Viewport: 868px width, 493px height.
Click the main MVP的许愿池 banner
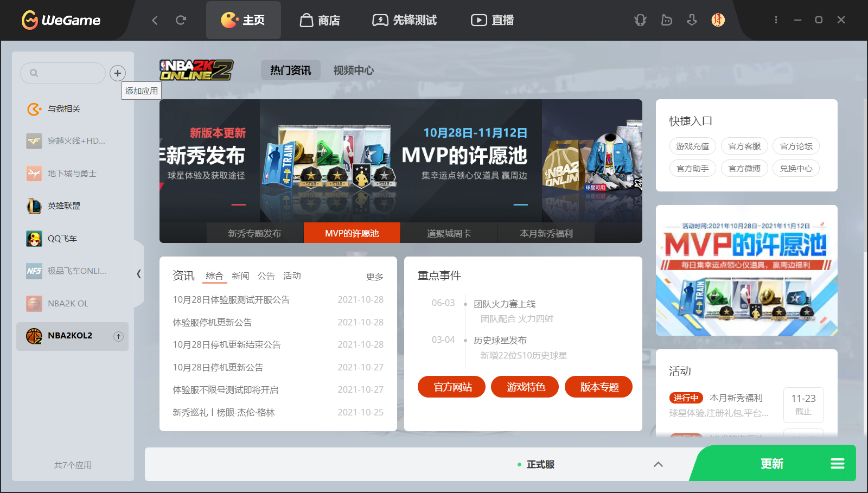pyautogui.click(x=401, y=161)
